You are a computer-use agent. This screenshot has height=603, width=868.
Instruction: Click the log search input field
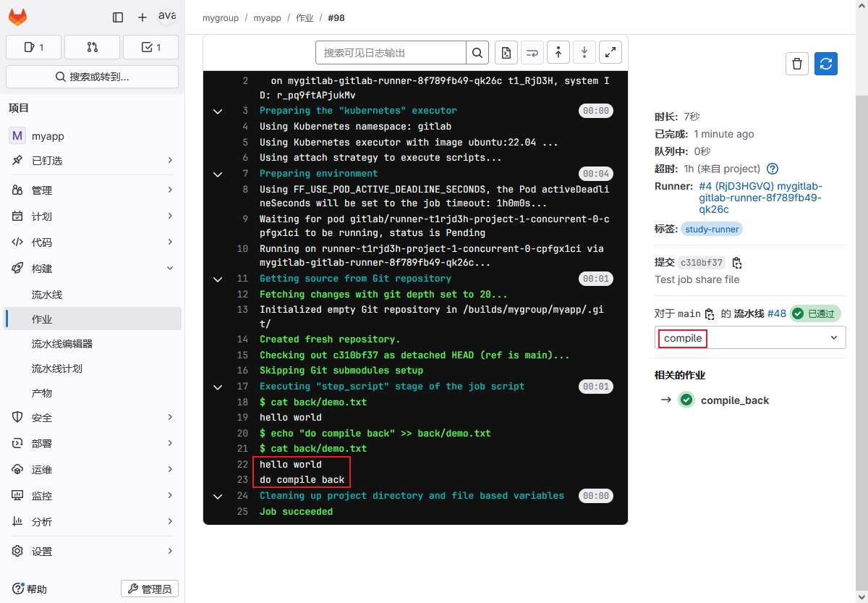391,53
